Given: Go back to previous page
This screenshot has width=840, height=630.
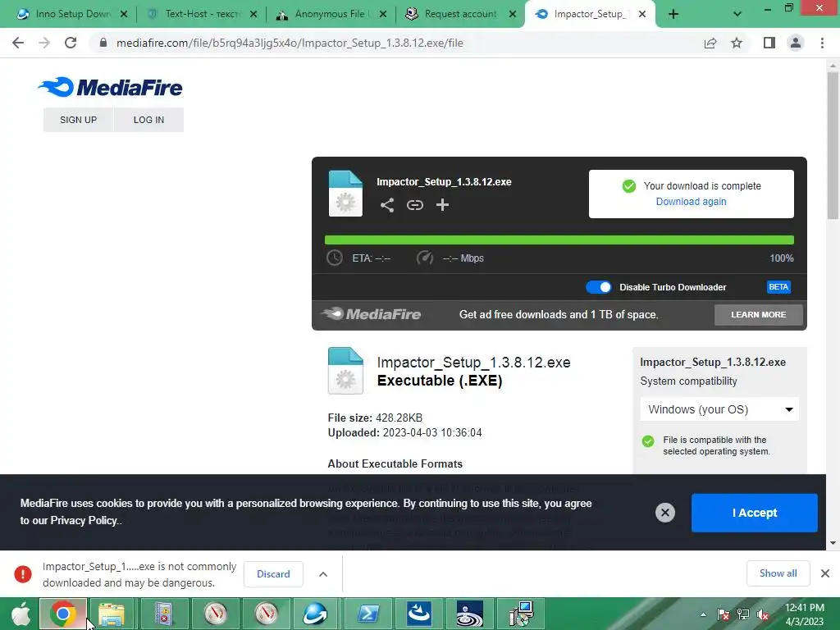Looking at the screenshot, I should [18, 43].
